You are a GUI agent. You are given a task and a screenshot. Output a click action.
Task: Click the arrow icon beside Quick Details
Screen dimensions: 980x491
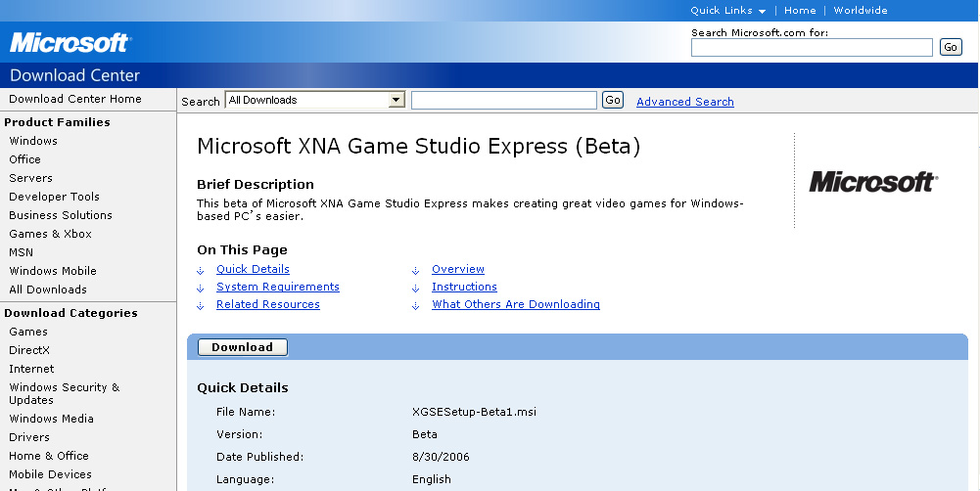[x=201, y=270]
